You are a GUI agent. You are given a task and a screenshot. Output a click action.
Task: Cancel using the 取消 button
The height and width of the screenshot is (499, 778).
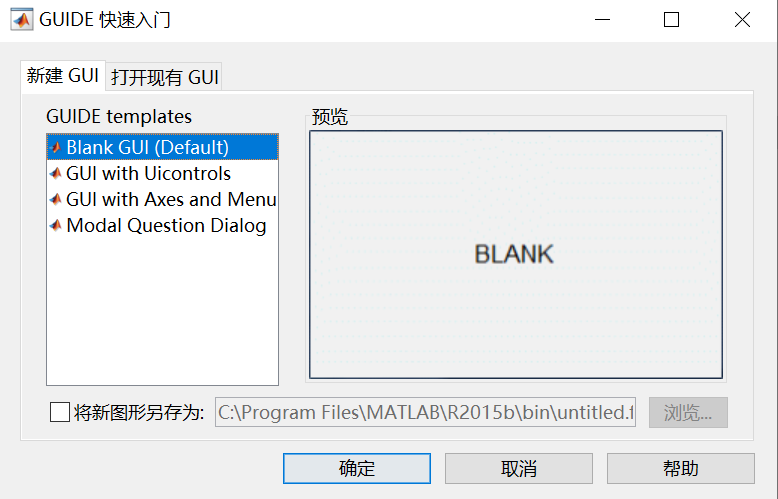click(519, 468)
